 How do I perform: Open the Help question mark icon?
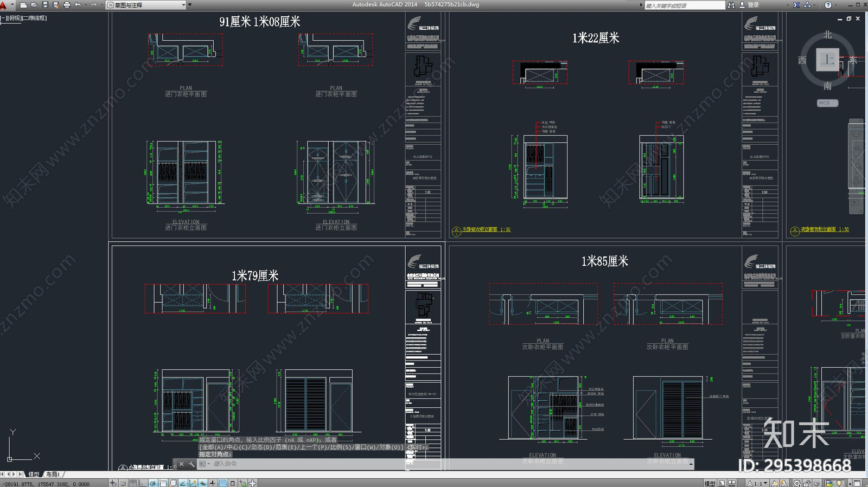828,5
